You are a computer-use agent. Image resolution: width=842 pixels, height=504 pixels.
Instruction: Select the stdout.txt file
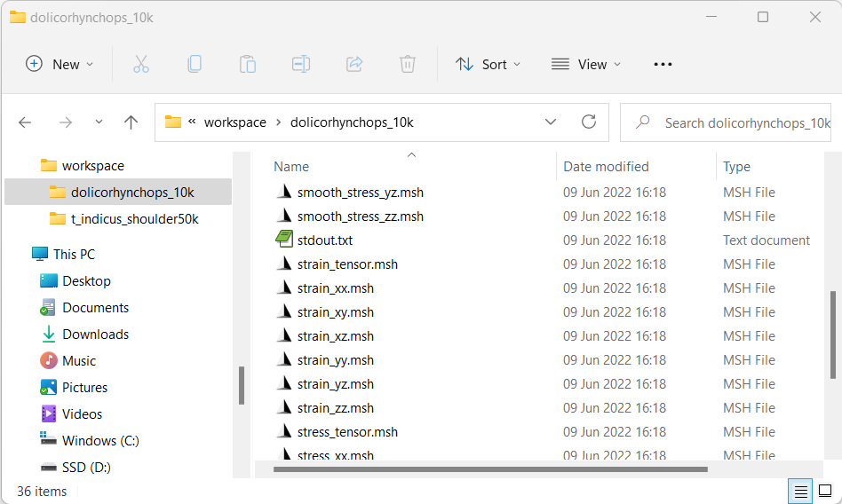pyautogui.click(x=325, y=240)
